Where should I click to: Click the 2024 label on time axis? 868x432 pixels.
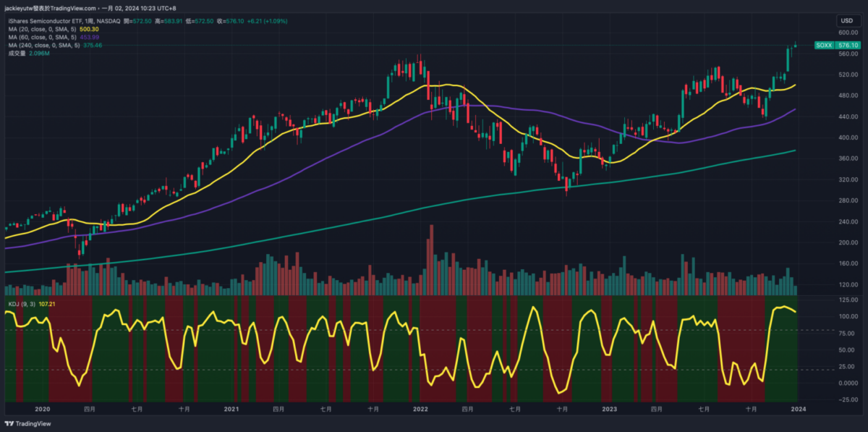click(x=798, y=409)
